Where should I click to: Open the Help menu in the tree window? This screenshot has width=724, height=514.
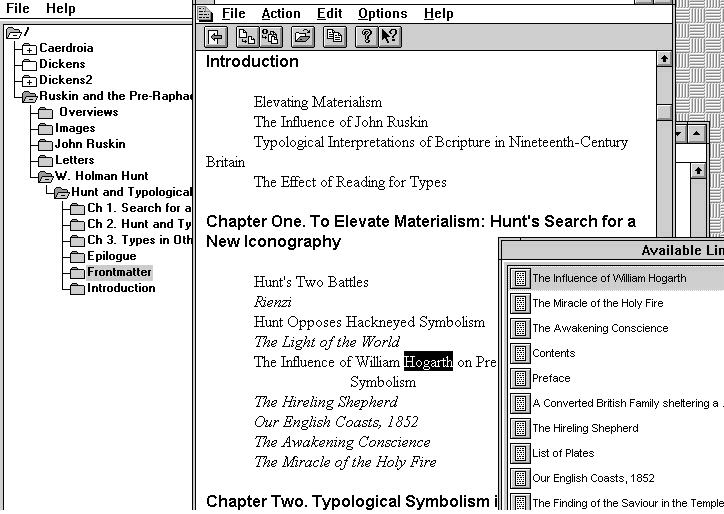pyautogui.click(x=60, y=8)
